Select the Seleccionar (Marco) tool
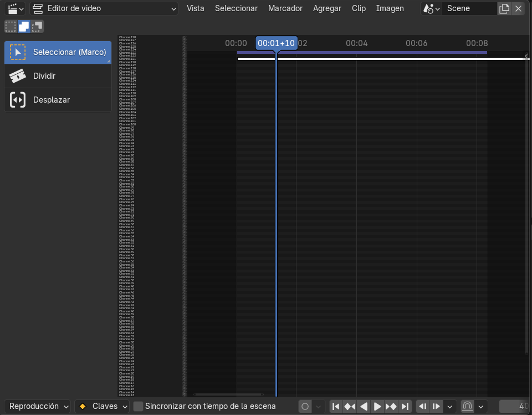This screenshot has width=532, height=415. pos(58,52)
